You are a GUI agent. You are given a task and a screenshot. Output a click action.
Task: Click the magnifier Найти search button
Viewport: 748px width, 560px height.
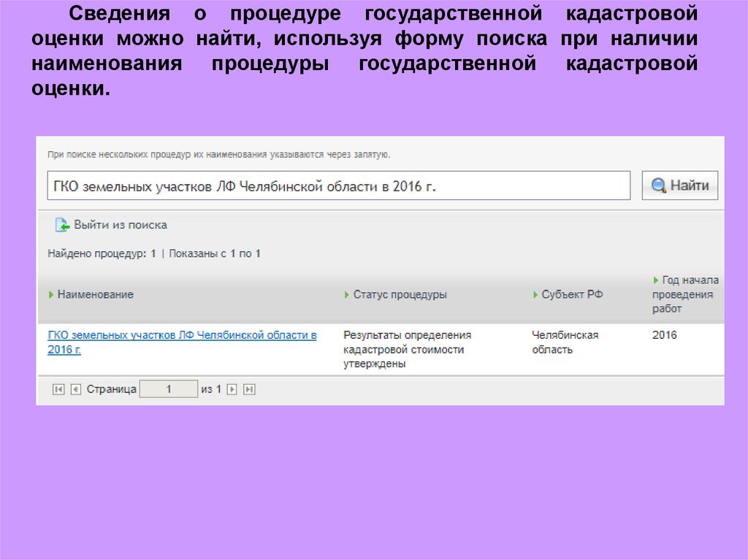point(679,185)
